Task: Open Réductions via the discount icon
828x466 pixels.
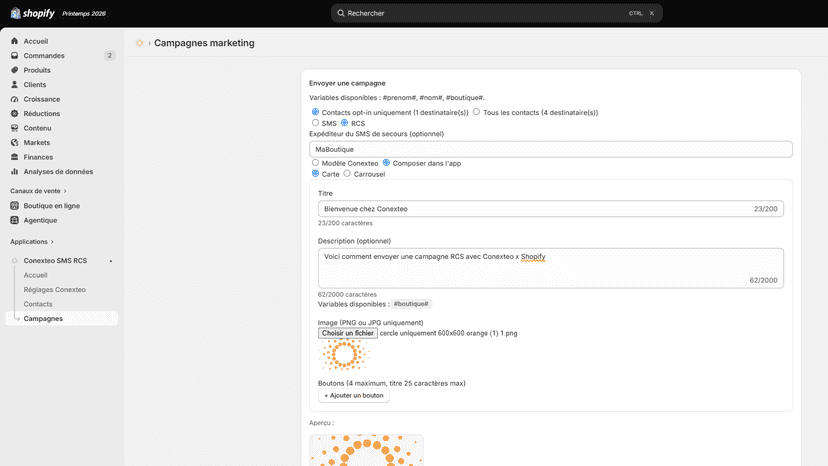Action: 15,114
